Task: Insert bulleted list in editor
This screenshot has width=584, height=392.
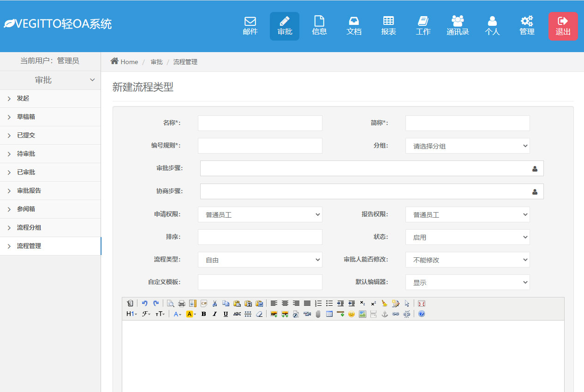Action: [329, 303]
